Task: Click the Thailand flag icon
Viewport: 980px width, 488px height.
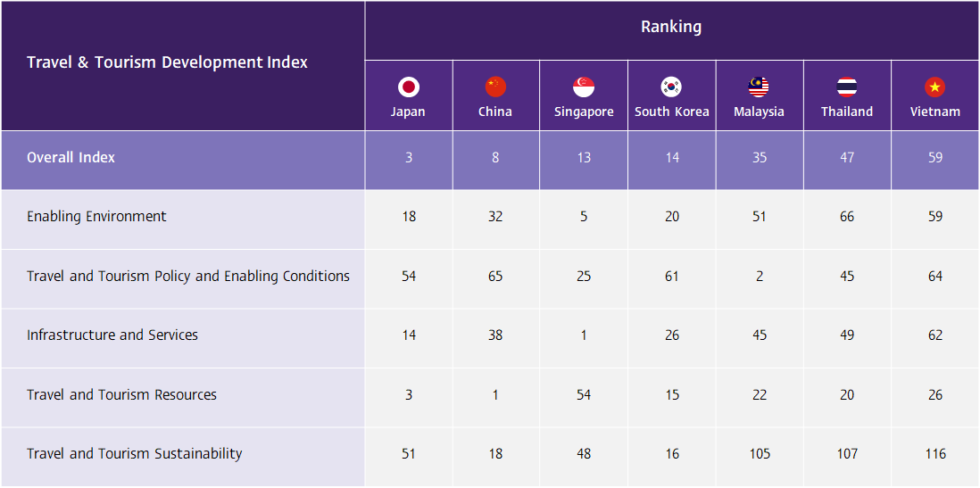Action: (847, 87)
